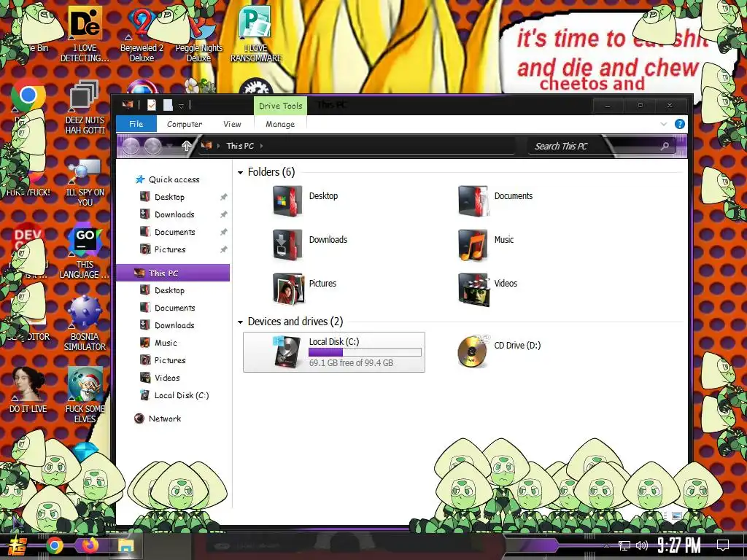
Task: Select the Music folder icon in main pane
Action: [473, 245]
